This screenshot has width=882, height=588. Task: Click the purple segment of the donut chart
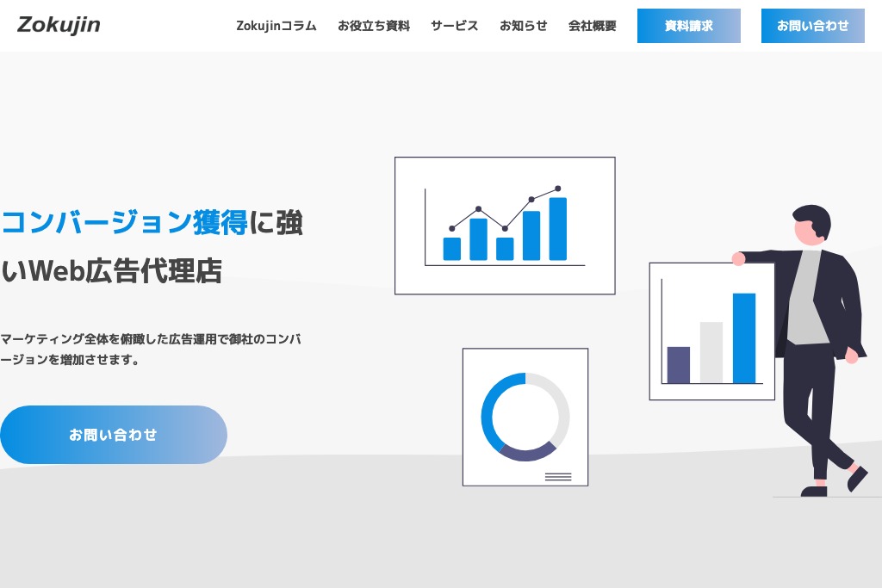pos(525,455)
